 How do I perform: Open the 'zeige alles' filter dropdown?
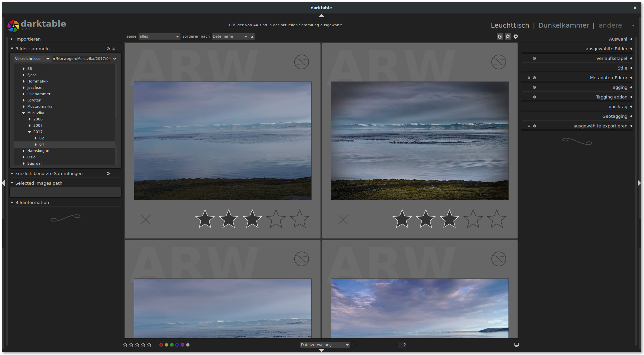tap(159, 37)
